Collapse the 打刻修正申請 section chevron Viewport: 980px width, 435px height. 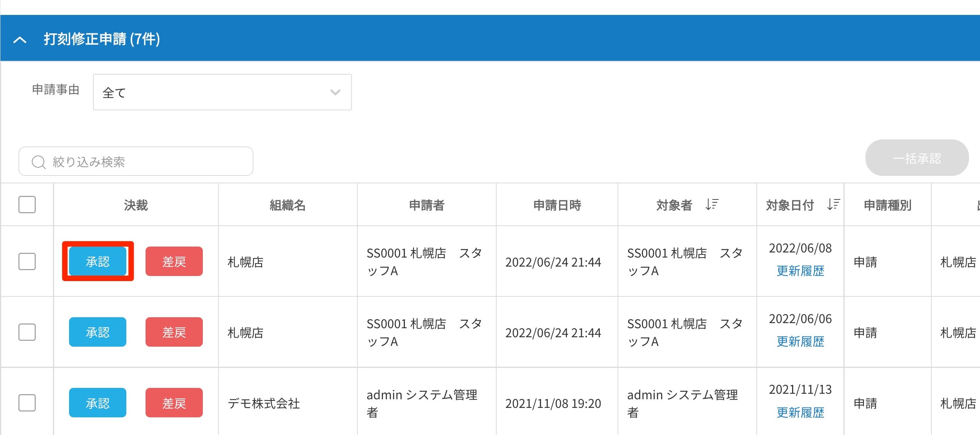(20, 40)
